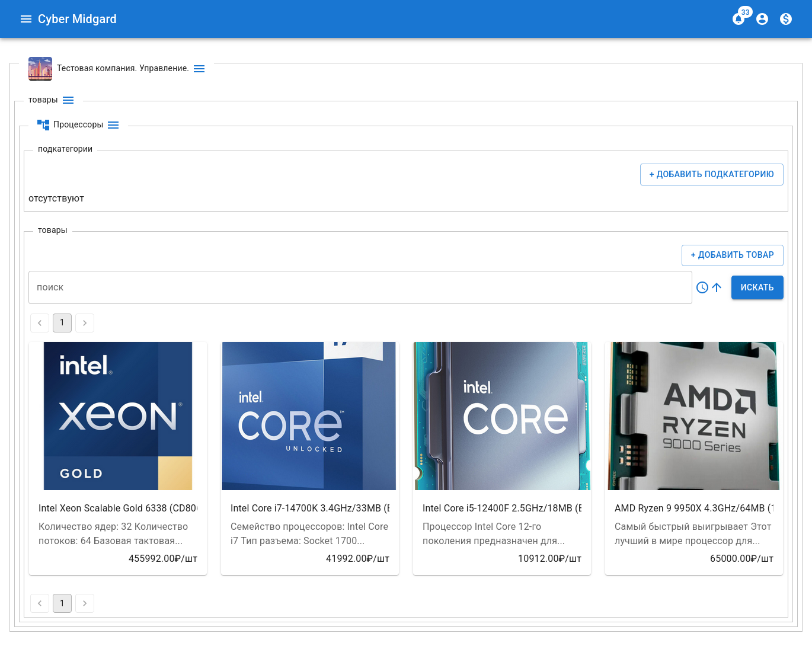Image resolution: width=812 pixels, height=646 pixels.
Task: Click the ДОБАВИТЬ ТОВАР button
Action: pos(732,255)
